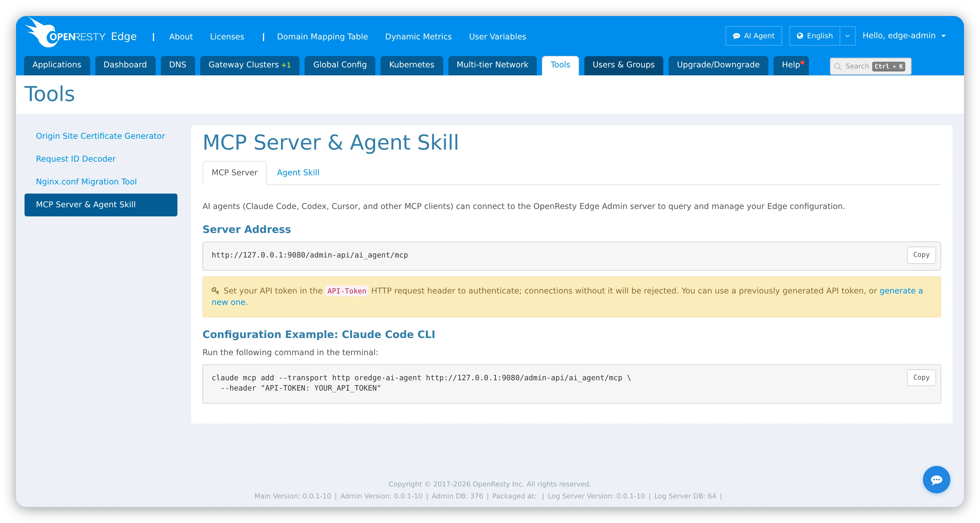Click the Configuration Example: Claude Code CLI heading
The width and height of the screenshot is (980, 523).
(318, 335)
